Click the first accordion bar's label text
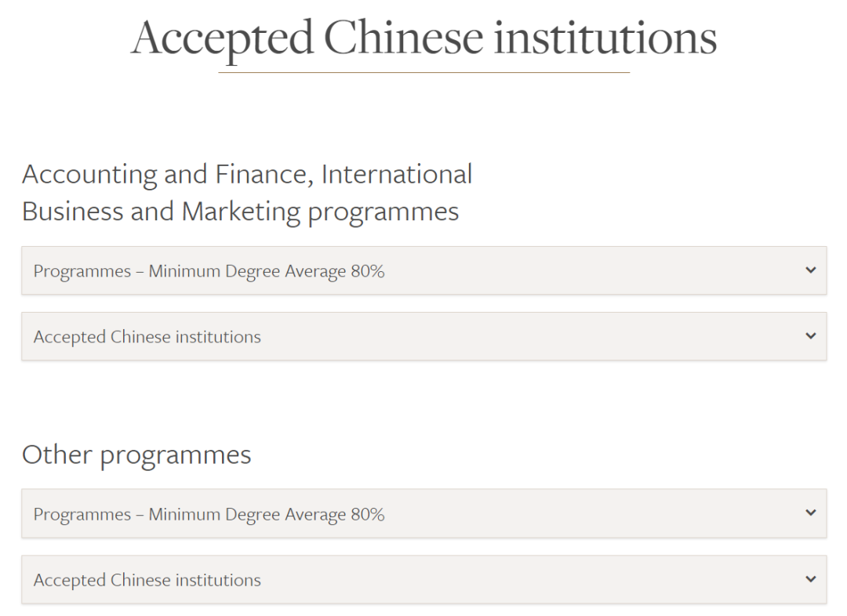This screenshot has height=616, width=847. 209,270
